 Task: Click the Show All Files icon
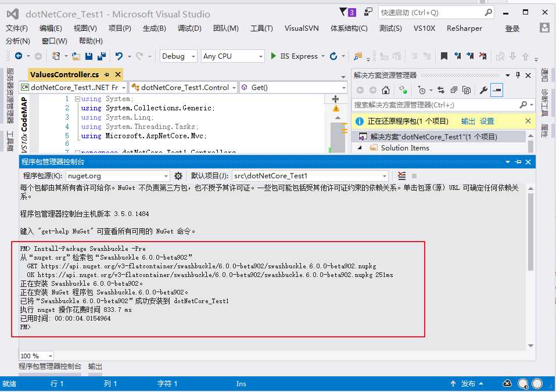(x=467, y=91)
